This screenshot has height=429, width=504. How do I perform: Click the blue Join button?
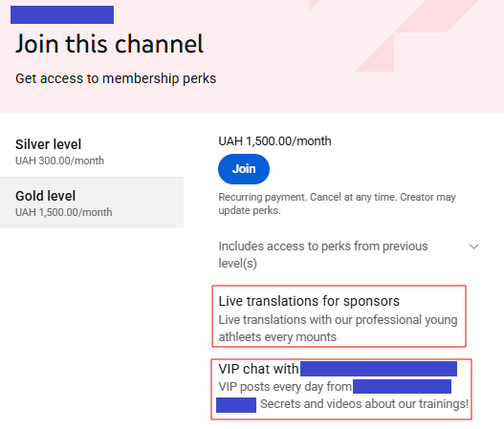pyautogui.click(x=244, y=169)
